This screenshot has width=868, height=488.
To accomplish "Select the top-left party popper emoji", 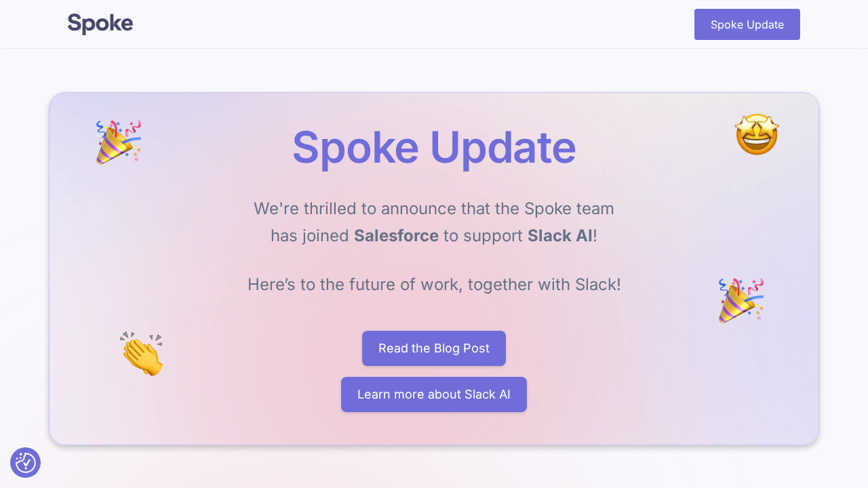I will click(x=119, y=141).
